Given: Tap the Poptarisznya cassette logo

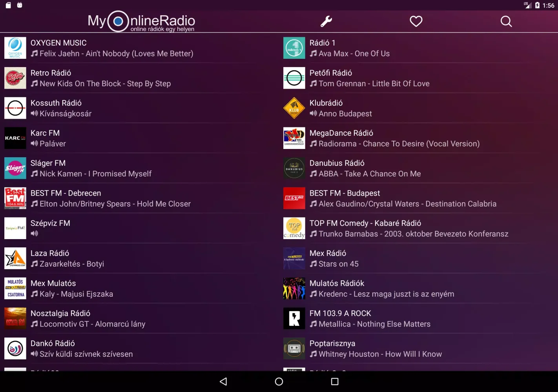Looking at the screenshot, I should [294, 348].
